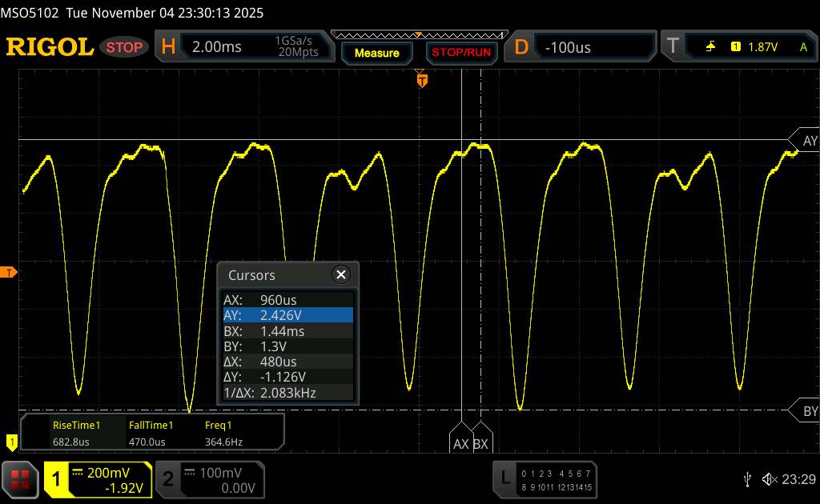Close the Cursors panel

pos(341,275)
